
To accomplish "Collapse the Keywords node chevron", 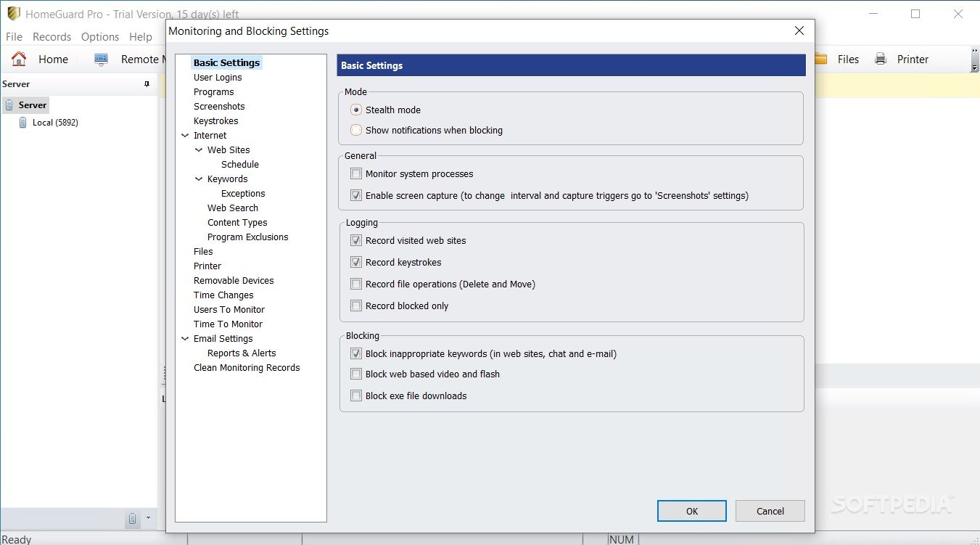I will (x=199, y=179).
